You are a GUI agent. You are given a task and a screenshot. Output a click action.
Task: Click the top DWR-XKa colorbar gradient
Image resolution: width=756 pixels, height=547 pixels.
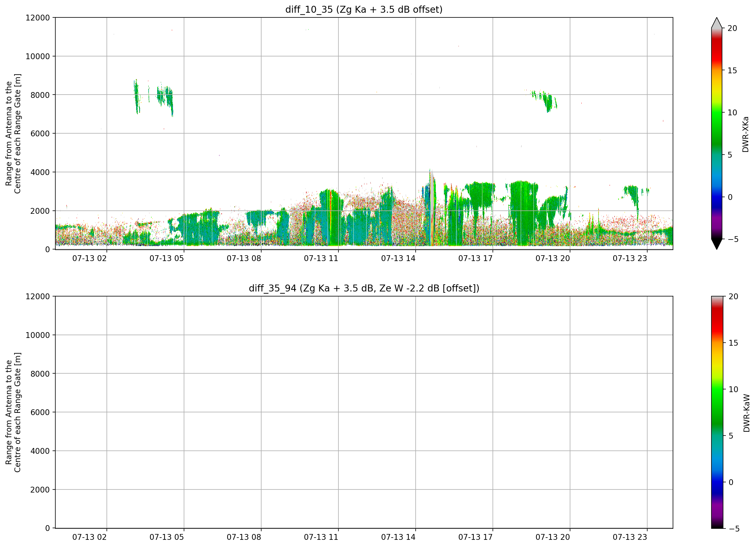click(717, 133)
